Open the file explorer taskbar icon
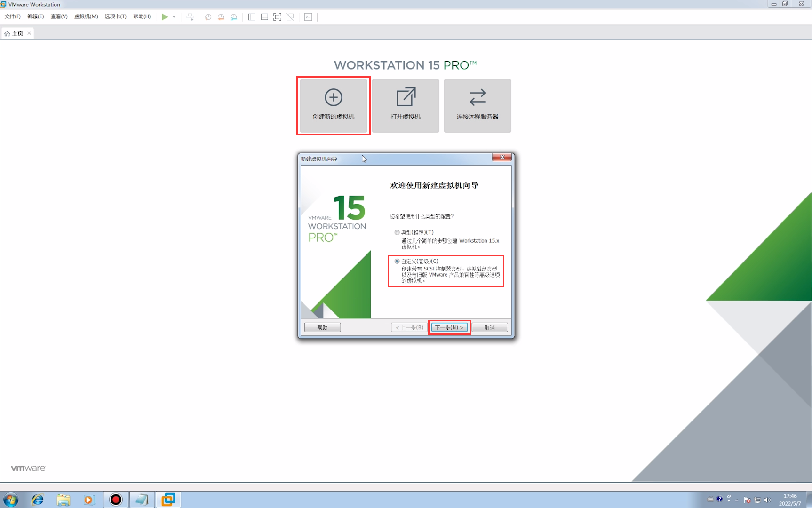The image size is (812, 508). pyautogui.click(x=64, y=500)
